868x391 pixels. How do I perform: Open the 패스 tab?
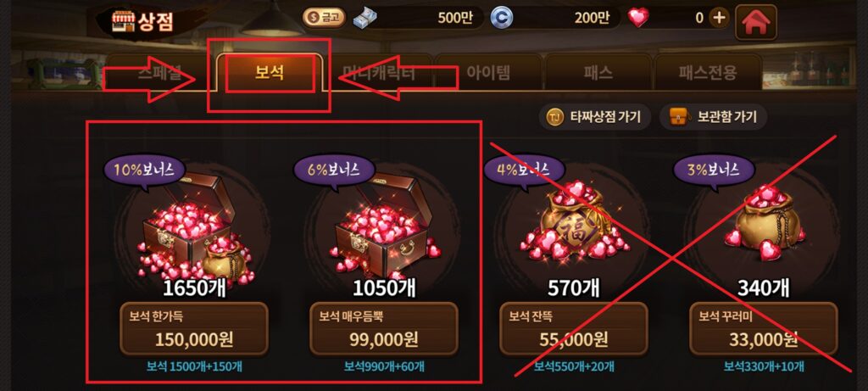coord(598,73)
